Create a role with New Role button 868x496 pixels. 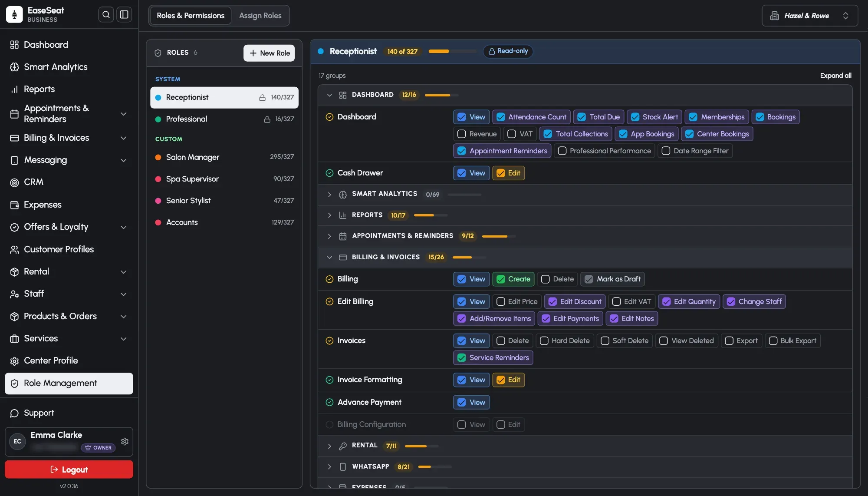point(269,53)
